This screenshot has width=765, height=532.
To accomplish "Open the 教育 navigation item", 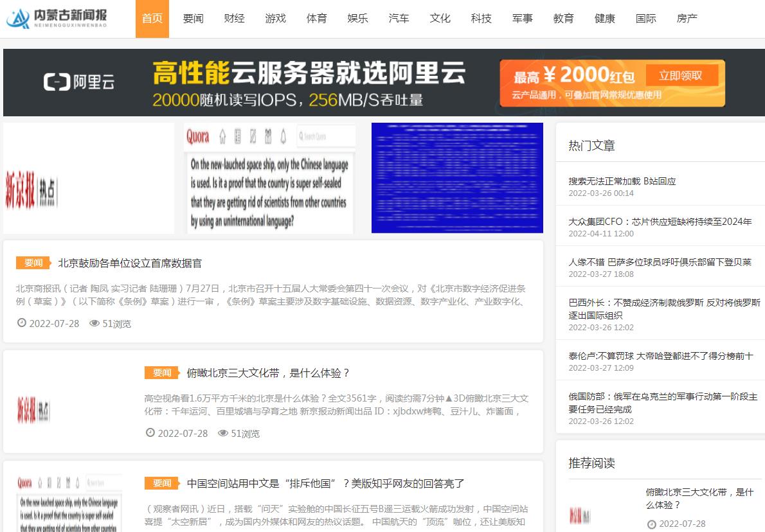I will click(x=564, y=19).
